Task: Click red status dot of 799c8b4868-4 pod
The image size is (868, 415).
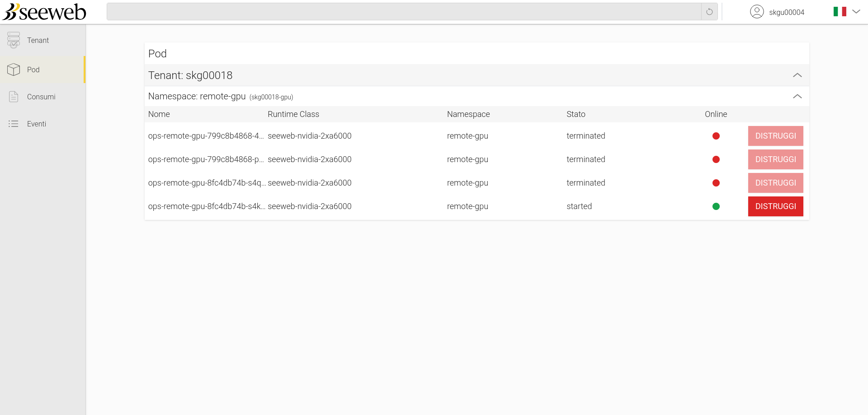Action: click(716, 136)
